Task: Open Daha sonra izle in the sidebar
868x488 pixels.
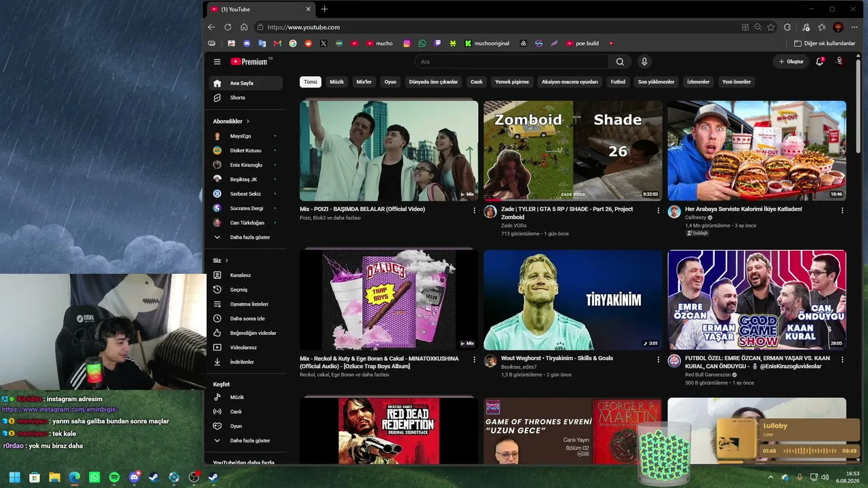Action: click(x=246, y=319)
